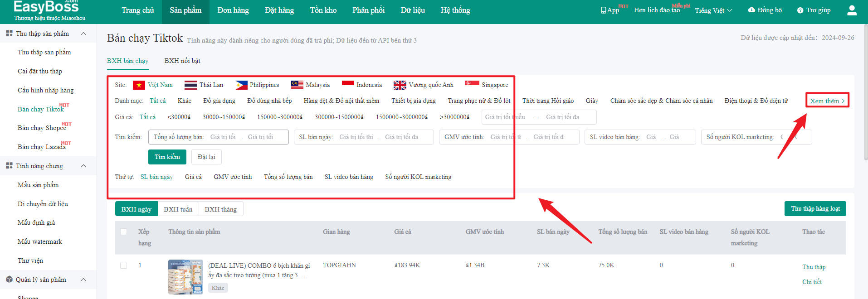The height and width of the screenshot is (299, 868).
Task: Select the Việt Nam flag site
Action: (139, 85)
